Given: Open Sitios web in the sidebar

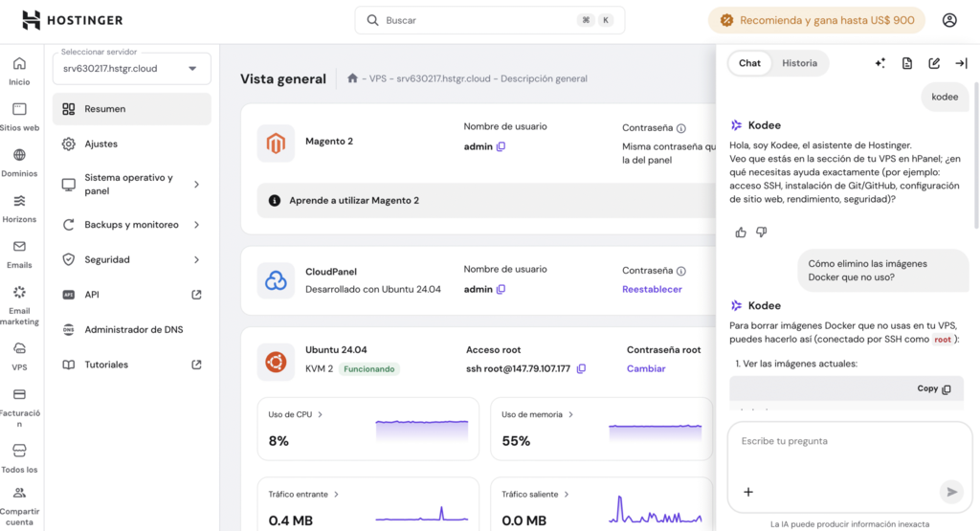Looking at the screenshot, I should pos(19,117).
